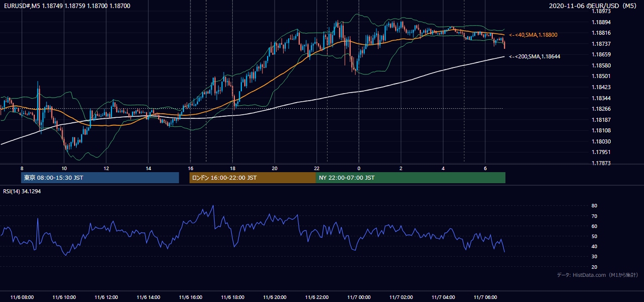Click hour label 10 under the price chart
644x302 pixels.
click(x=64, y=168)
